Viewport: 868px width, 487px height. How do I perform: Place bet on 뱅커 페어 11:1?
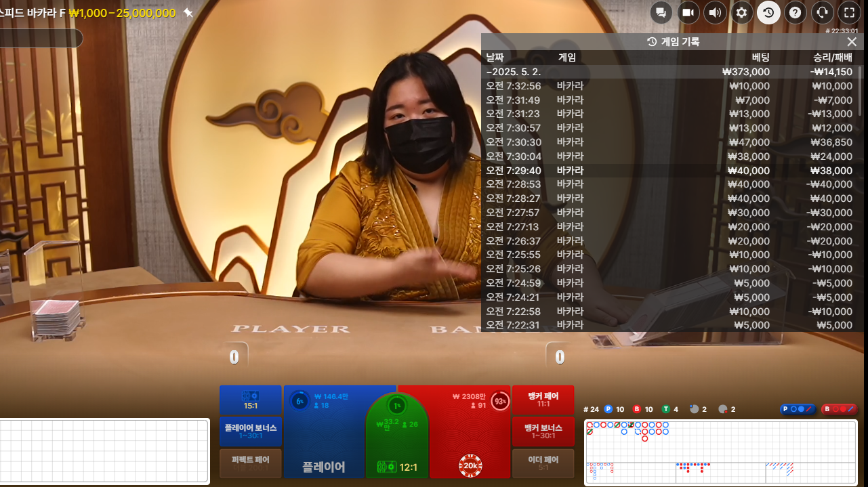point(543,400)
